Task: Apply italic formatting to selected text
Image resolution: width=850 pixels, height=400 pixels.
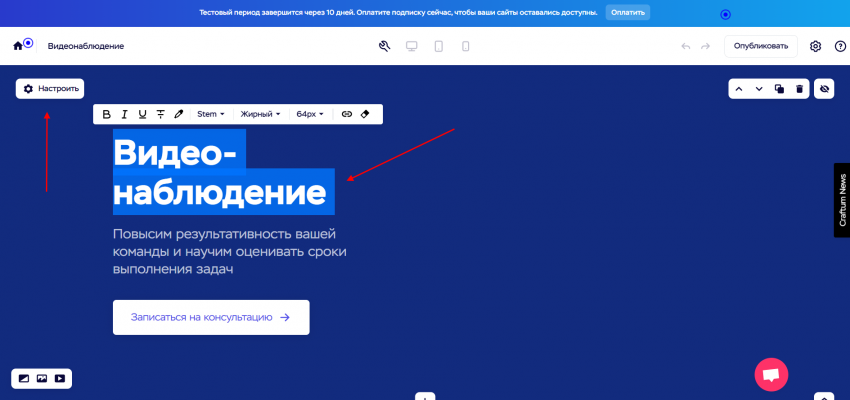Action: [x=125, y=114]
